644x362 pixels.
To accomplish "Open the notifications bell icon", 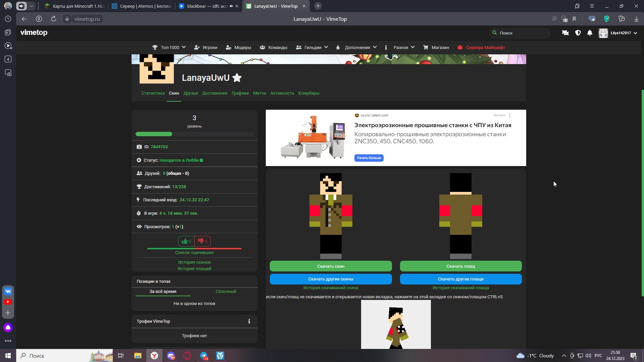I will (x=590, y=33).
